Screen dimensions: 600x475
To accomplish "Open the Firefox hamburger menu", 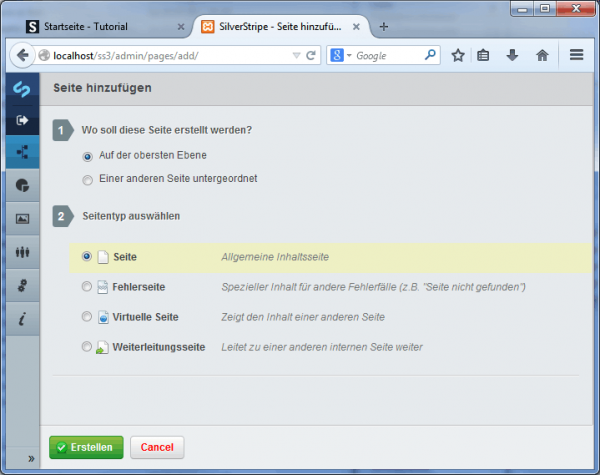I will click(576, 55).
